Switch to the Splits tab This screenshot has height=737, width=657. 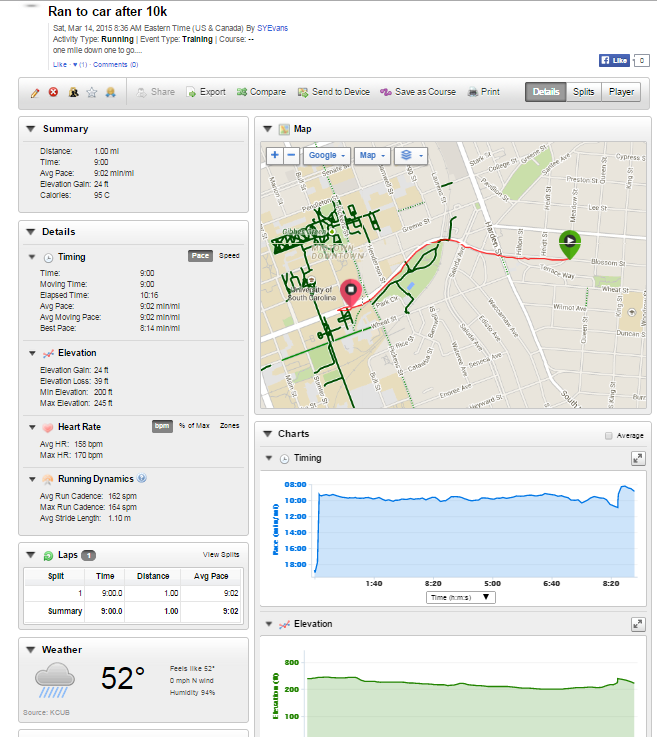(583, 92)
